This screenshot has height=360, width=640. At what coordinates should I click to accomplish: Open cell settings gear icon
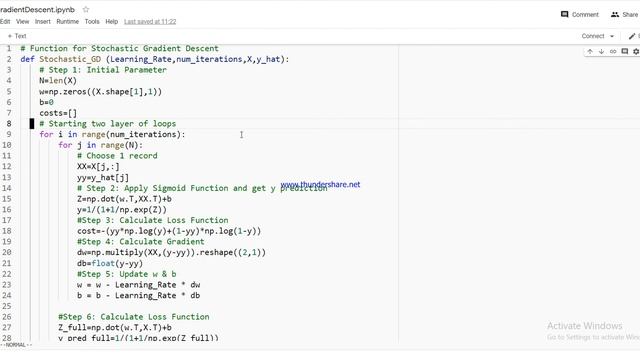(636, 51)
